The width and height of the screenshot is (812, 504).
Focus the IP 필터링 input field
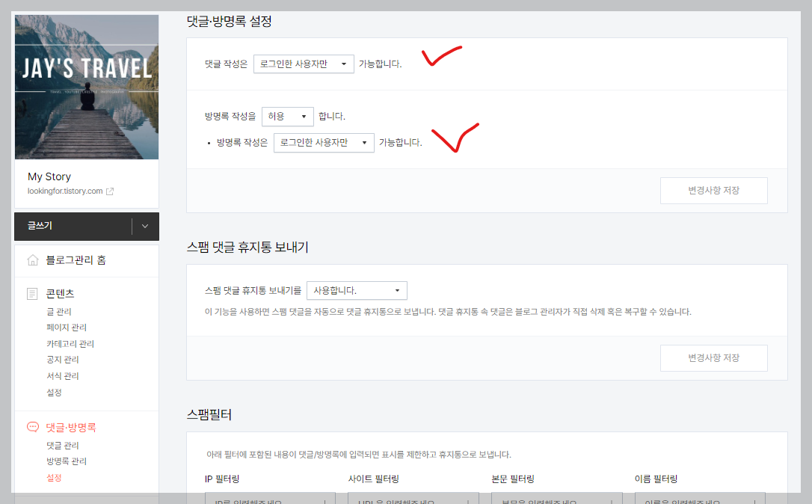click(x=270, y=498)
